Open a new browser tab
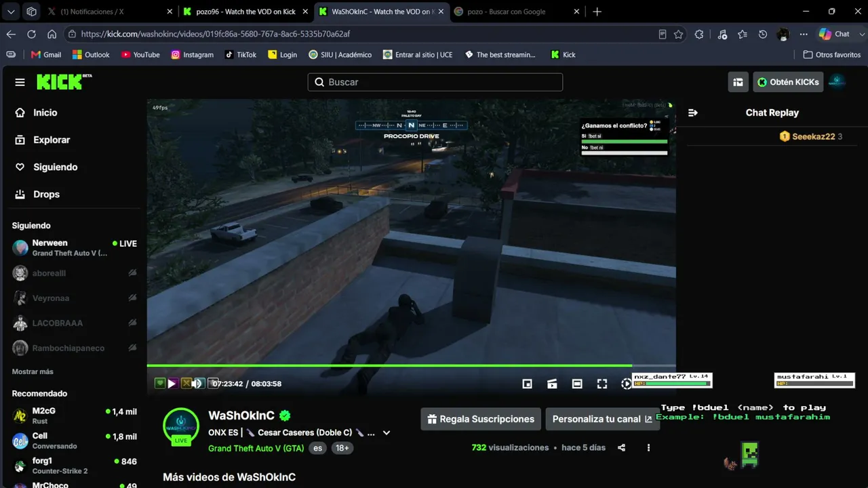 [x=597, y=12]
